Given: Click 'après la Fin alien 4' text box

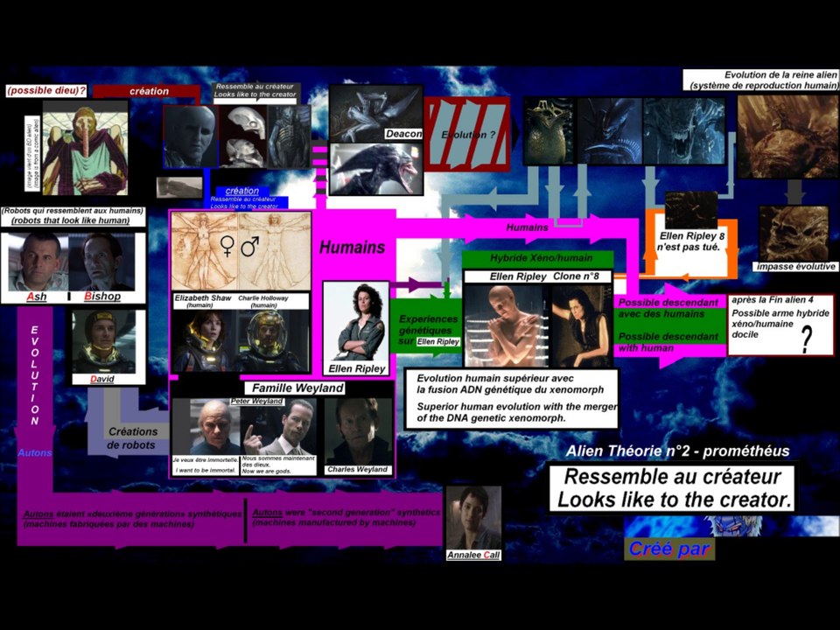Looking at the screenshot, I should click(x=780, y=325).
